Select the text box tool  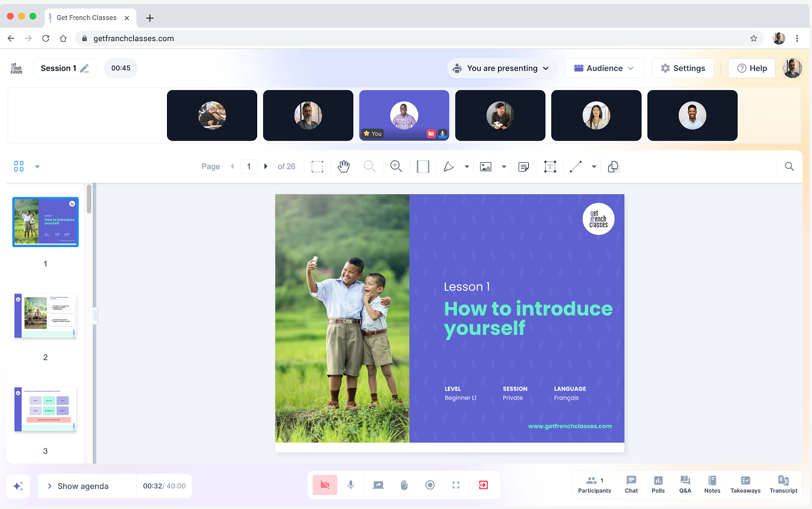coord(549,166)
